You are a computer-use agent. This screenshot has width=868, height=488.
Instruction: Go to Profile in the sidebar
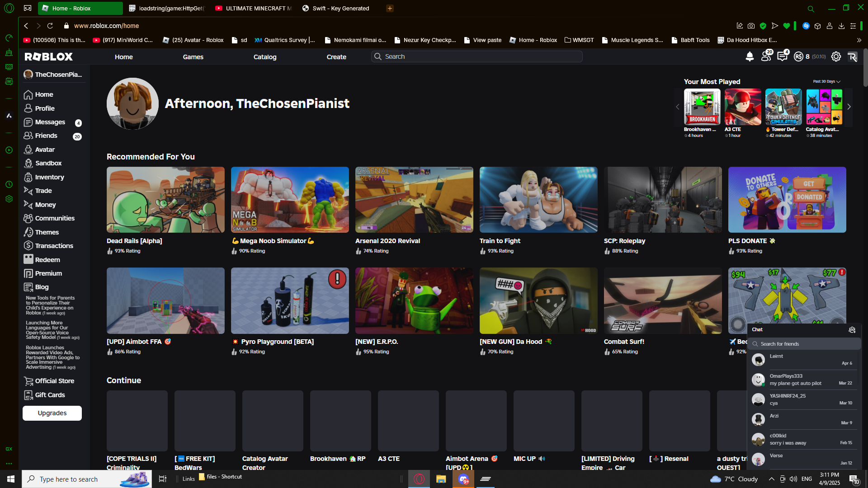tap(45, 108)
